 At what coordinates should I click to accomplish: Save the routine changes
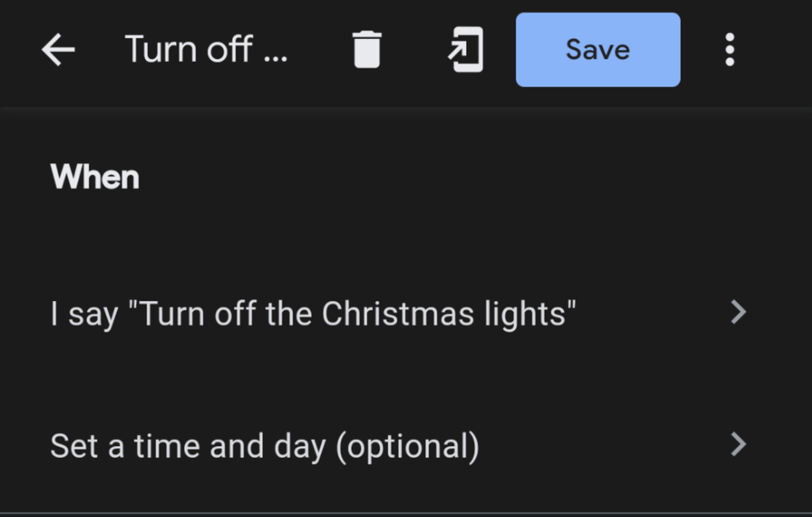tap(598, 50)
